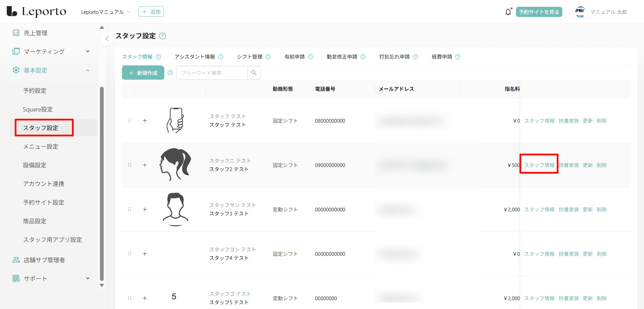
Task: Collapse sidebar with the left chevron button
Action: pyautogui.click(x=107, y=39)
